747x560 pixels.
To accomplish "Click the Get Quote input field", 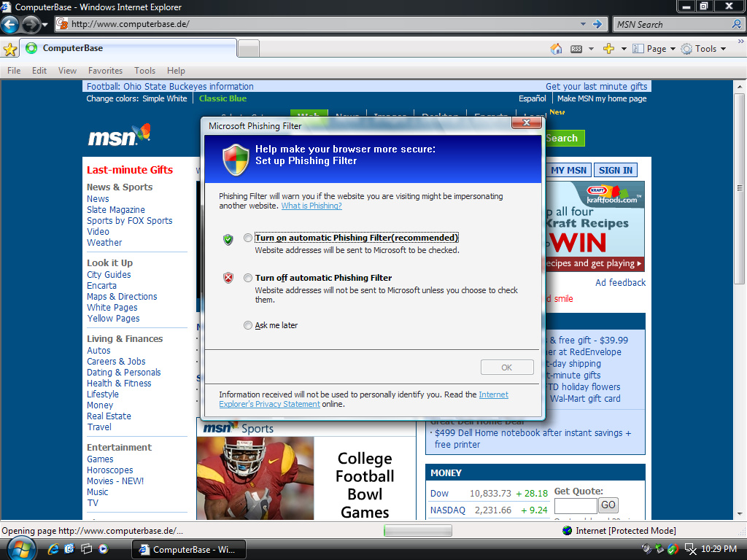I will point(576,505).
